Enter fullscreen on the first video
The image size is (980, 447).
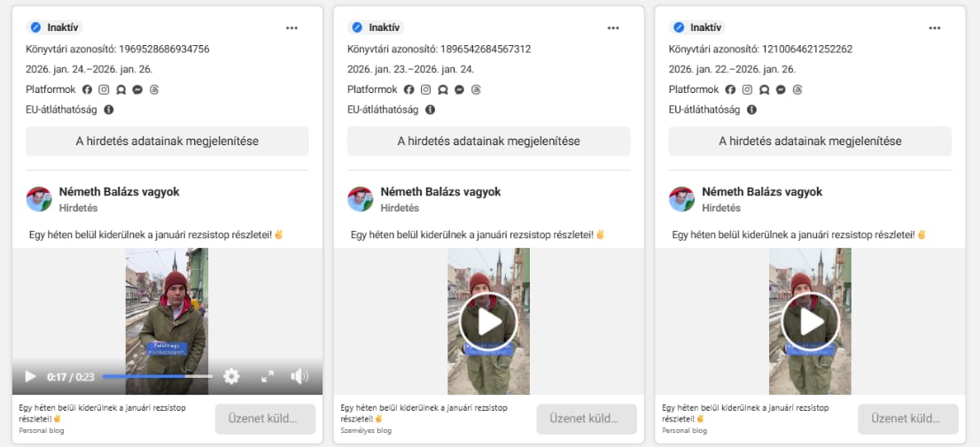[268, 376]
